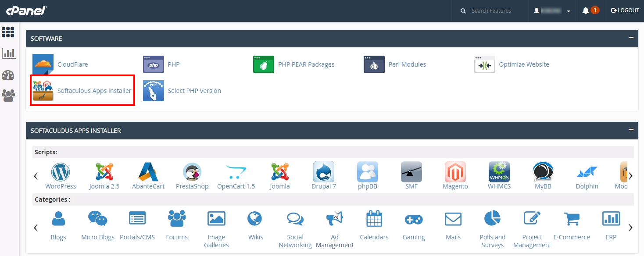Select the MyBB script icon

coord(543,172)
